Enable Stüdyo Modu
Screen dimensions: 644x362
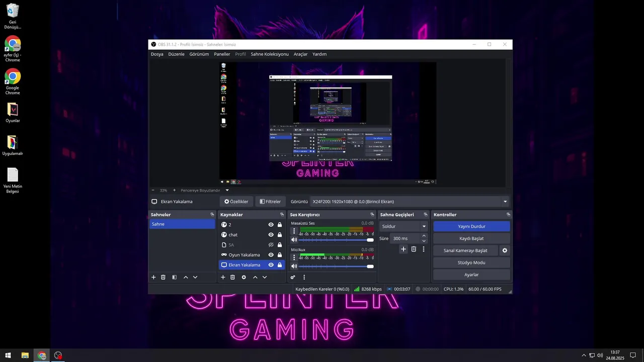coord(471,262)
